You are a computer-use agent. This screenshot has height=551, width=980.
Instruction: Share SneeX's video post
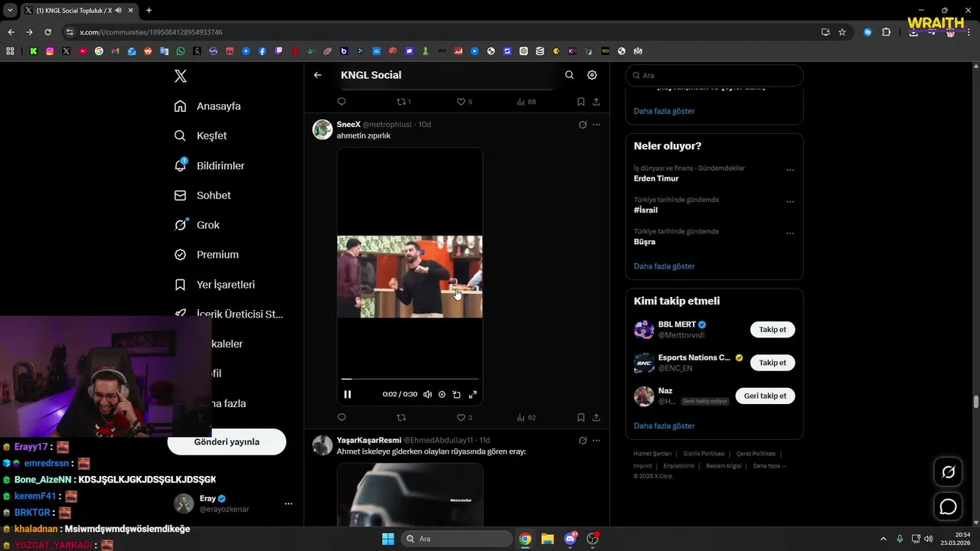596,417
